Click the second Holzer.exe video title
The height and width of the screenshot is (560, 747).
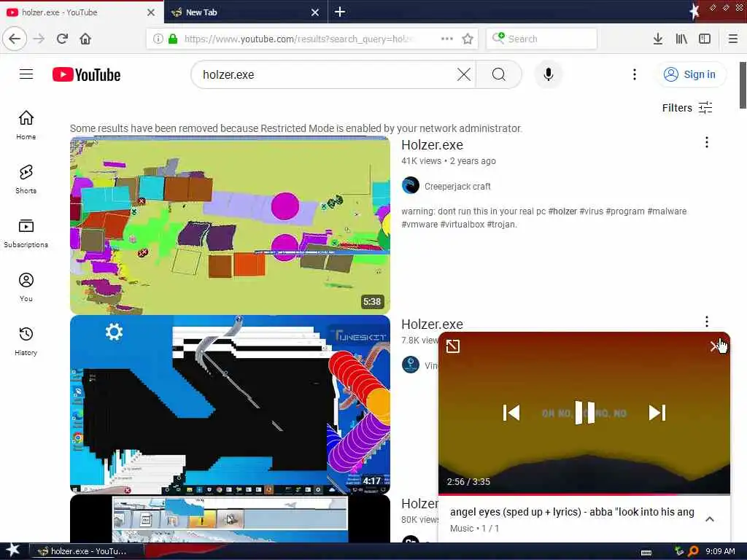click(432, 324)
